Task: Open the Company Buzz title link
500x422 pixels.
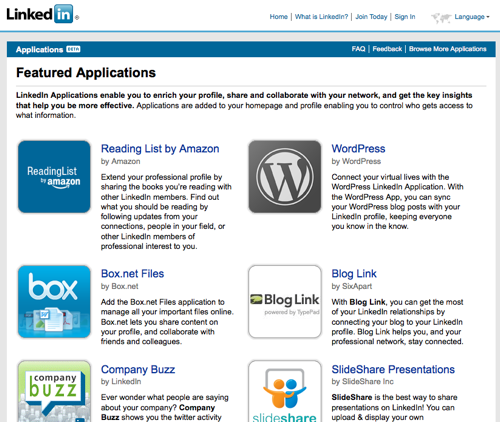Action: pos(138,369)
